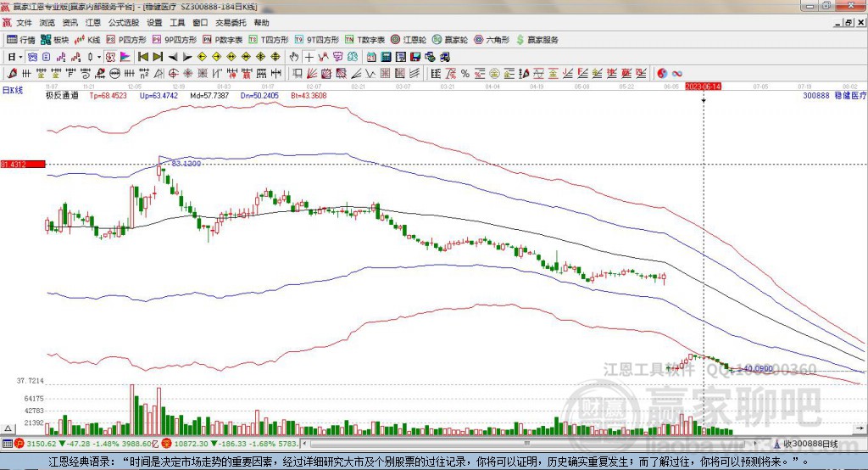Click the small up-triangle button beside volume
Image resolution: width=868 pixels, height=470 pixels.
[x=8, y=428]
